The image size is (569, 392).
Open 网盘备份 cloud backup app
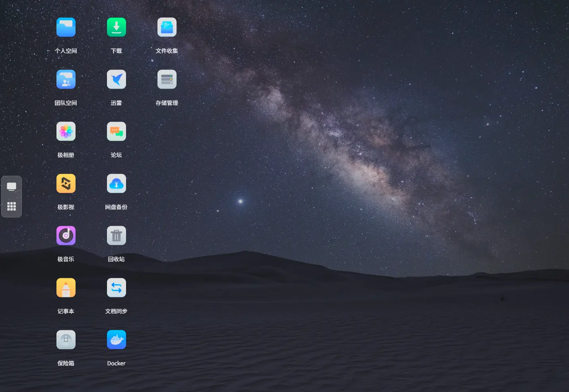[117, 184]
